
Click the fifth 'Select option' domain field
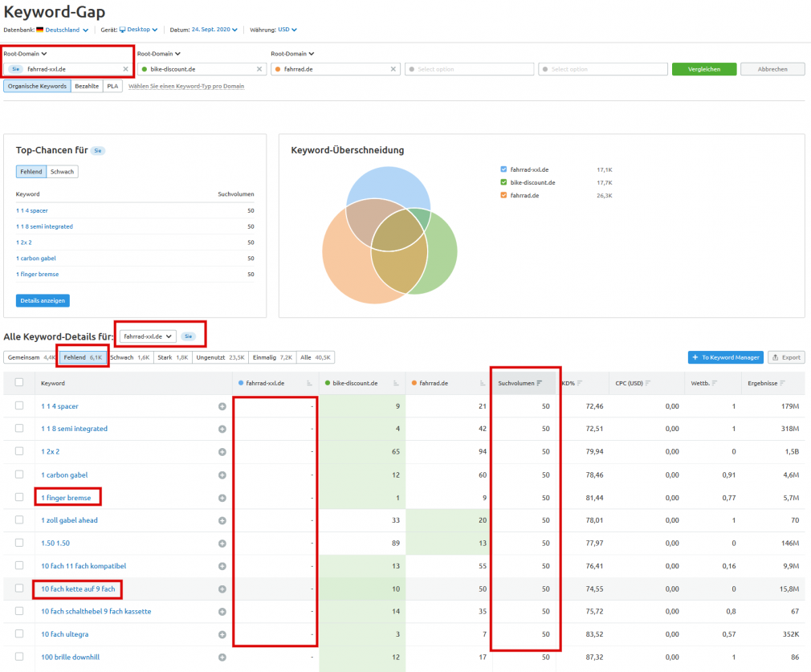tap(603, 69)
